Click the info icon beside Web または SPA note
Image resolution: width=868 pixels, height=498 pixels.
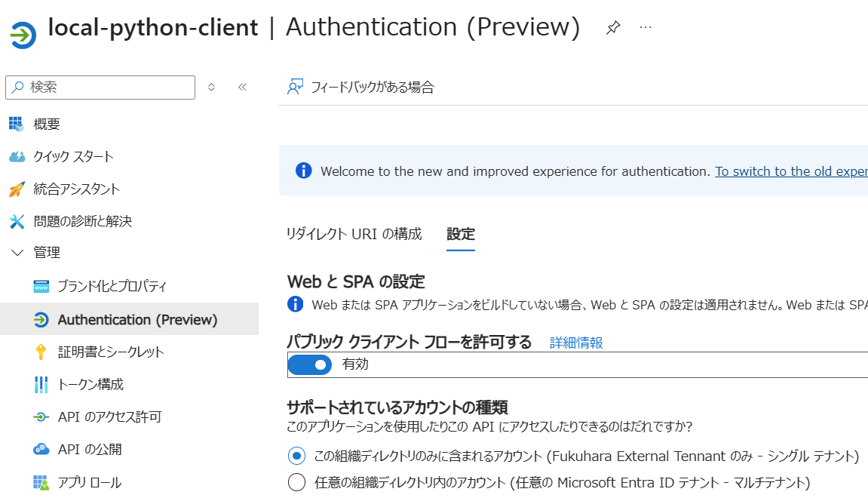(296, 304)
